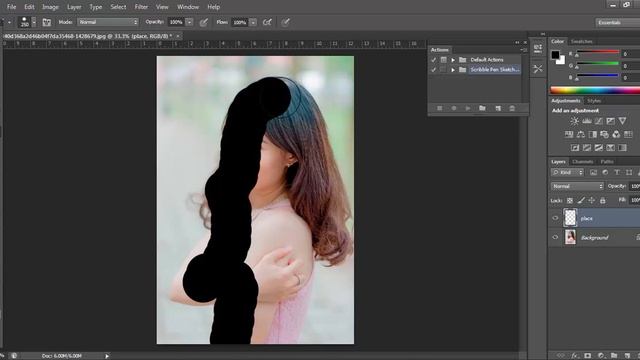Open the Filter menu
Screen dimensions: 640x360
[141, 7]
